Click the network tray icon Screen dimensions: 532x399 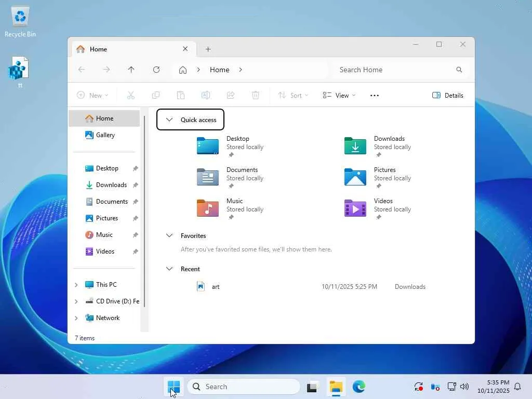tap(451, 387)
